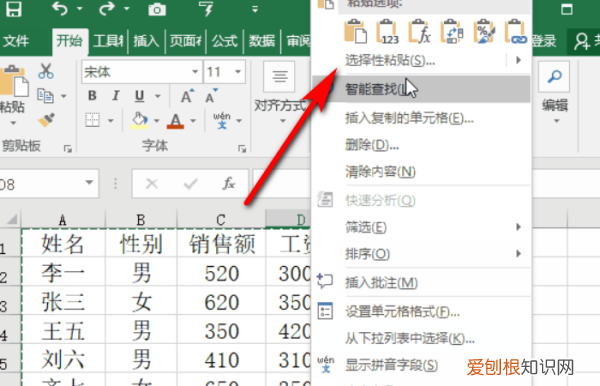This screenshot has height=386, width=600.
Task: Apply the yellow fill color bucket
Action: [x=139, y=120]
